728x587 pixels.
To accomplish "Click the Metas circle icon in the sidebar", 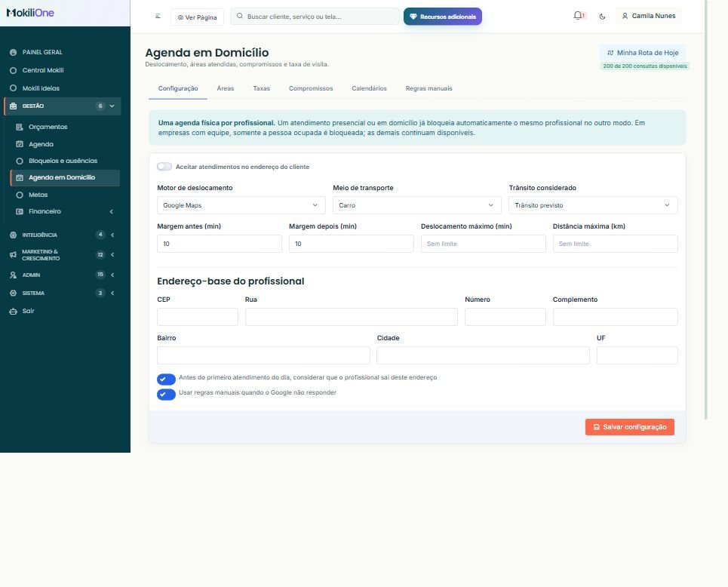I will [20, 195].
